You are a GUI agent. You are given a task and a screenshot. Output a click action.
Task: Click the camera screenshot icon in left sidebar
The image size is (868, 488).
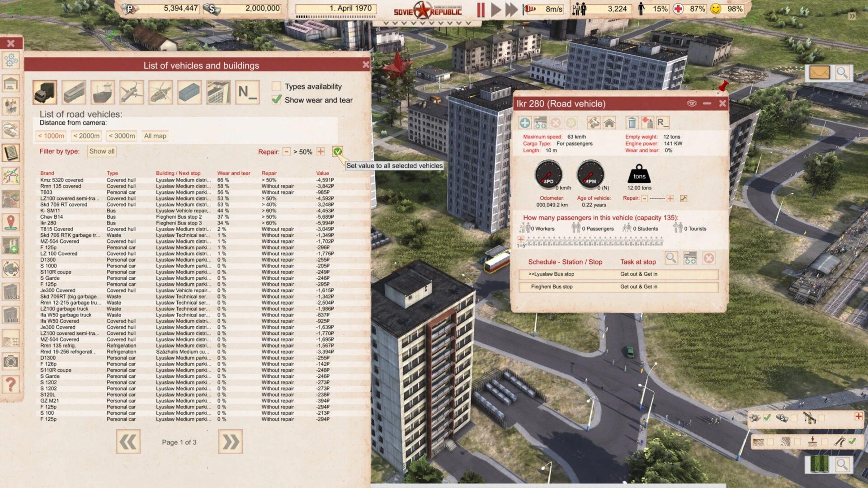(11, 361)
